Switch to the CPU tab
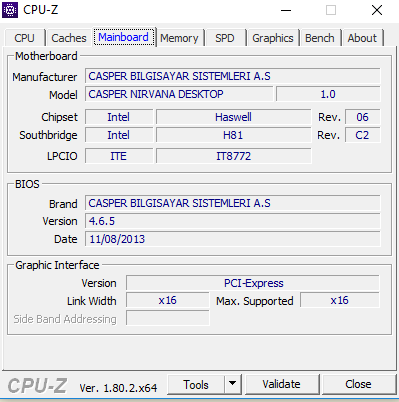 (24, 38)
